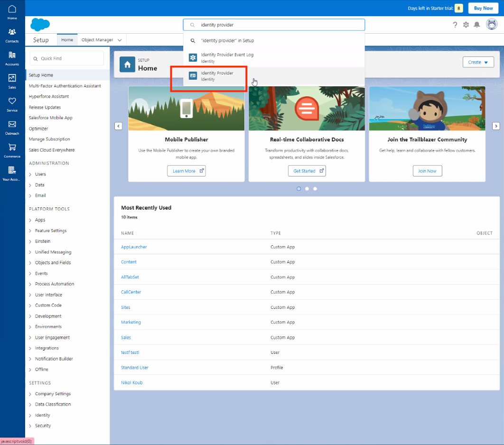Expand the Data tree node
The width and height of the screenshot is (504, 445).
[30, 185]
